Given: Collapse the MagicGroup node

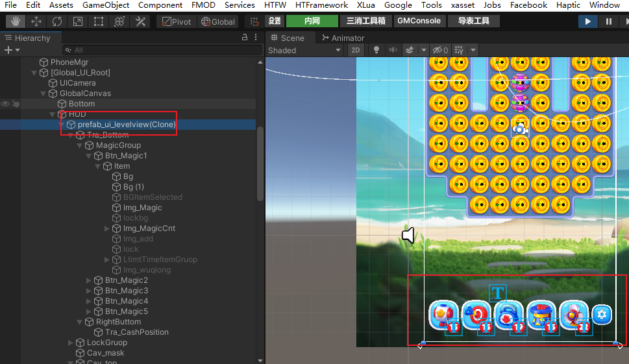Looking at the screenshot, I should [x=79, y=145].
